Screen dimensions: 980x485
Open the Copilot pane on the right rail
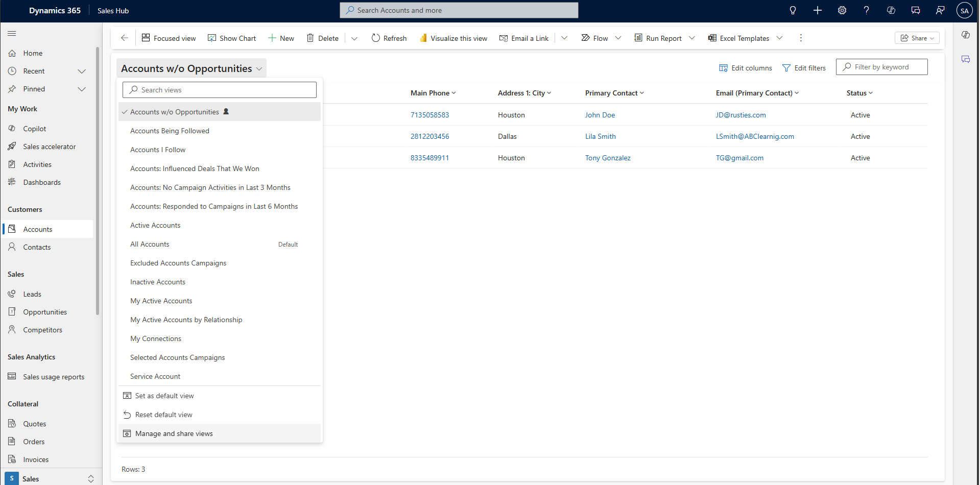[966, 35]
